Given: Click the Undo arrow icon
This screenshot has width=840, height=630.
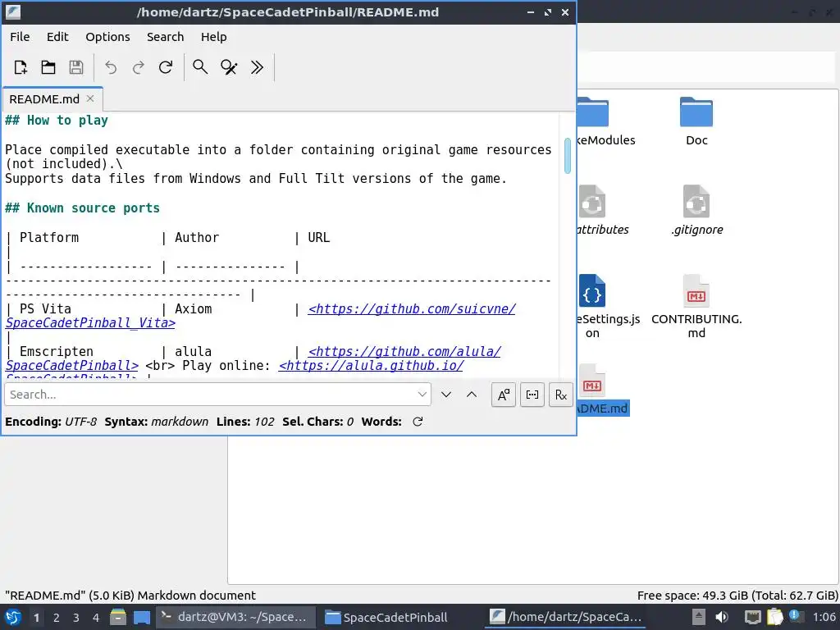Looking at the screenshot, I should 111,67.
